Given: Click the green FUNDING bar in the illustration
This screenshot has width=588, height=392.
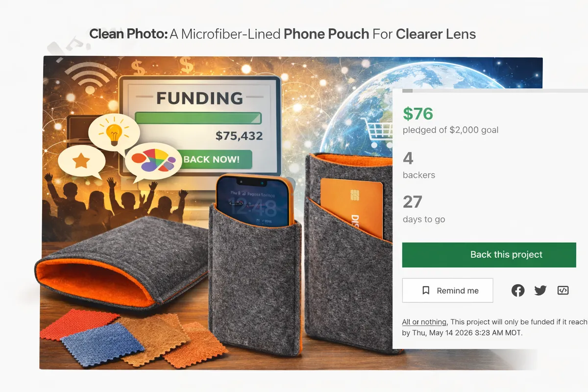Looking at the screenshot, I should click(x=198, y=119).
